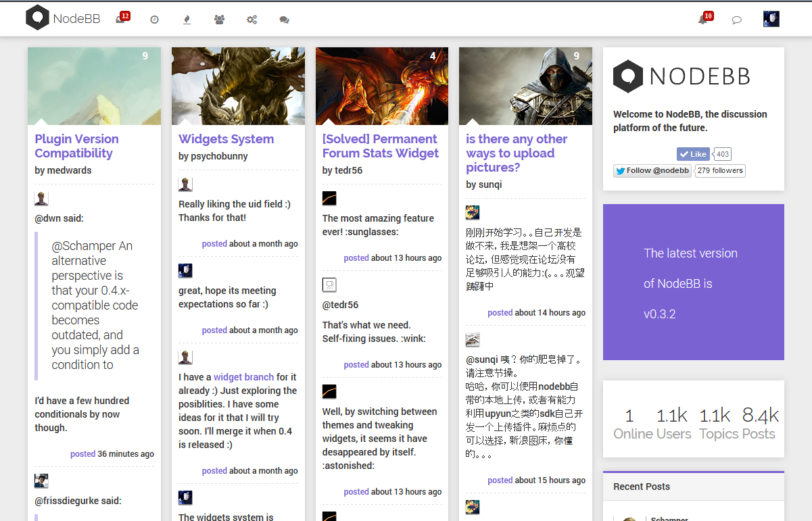Viewport: 812px width, 521px height.
Task: Open Plugin Version Compatibility topic
Action: [76, 146]
